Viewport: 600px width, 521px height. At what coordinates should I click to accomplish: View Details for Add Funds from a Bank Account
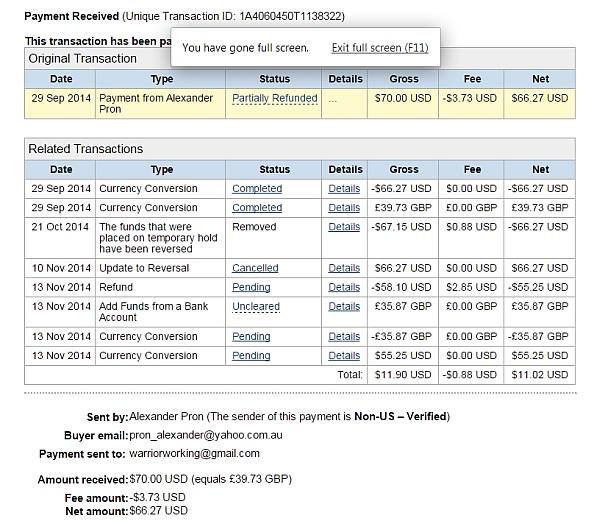tap(344, 306)
